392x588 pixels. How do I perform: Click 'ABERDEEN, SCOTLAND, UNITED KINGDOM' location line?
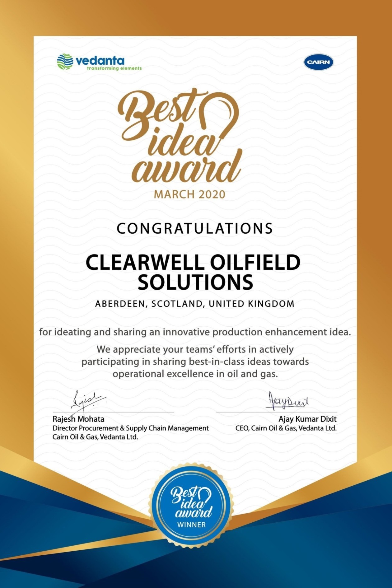coord(195,304)
